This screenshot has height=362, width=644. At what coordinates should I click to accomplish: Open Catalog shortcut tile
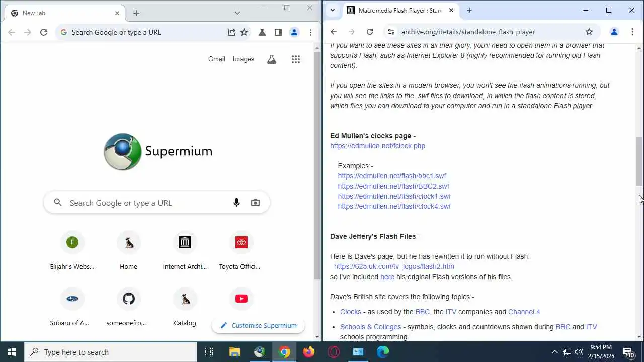click(x=185, y=307)
